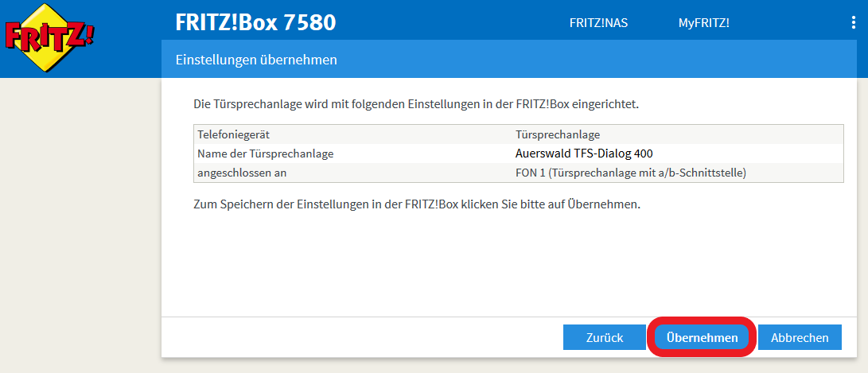The height and width of the screenshot is (373, 868).
Task: Click the Name der Türsprechanlage label
Action: pos(265,153)
